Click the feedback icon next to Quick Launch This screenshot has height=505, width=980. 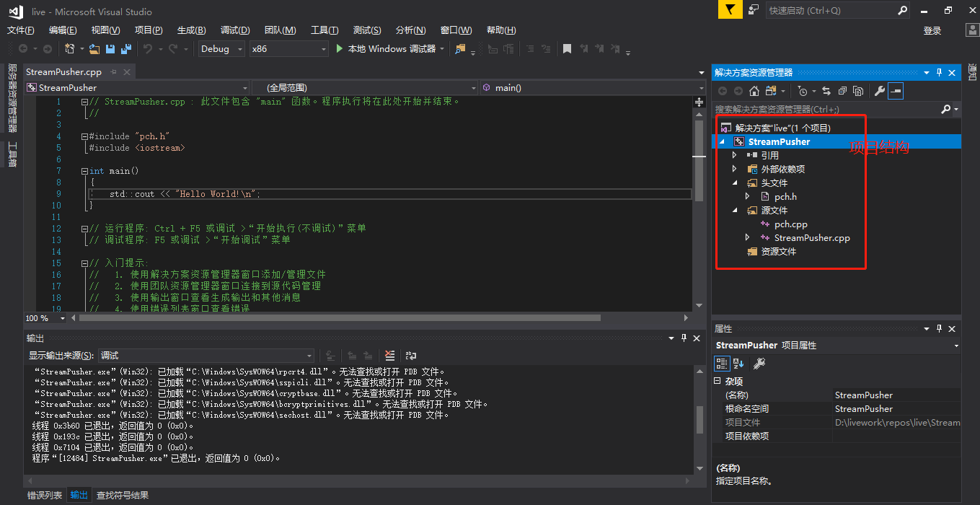[x=754, y=10]
